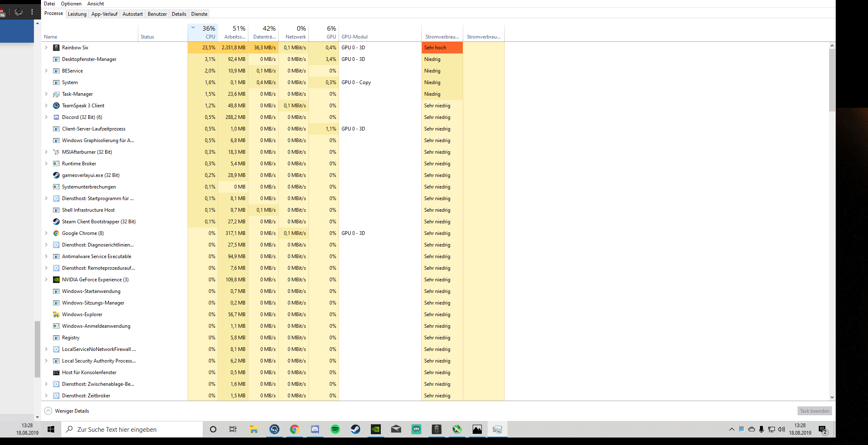Click the Windows-Explorer folder icon in list
Image resolution: width=868 pixels, height=445 pixels.
(56, 314)
